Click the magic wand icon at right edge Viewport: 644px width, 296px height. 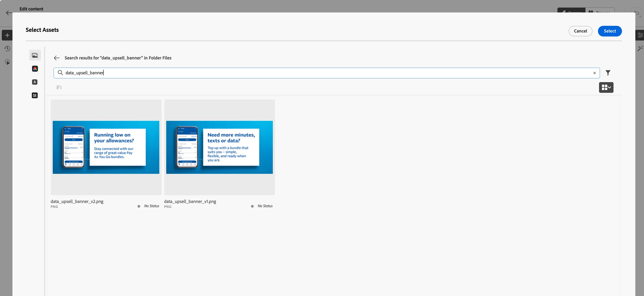pos(640,49)
